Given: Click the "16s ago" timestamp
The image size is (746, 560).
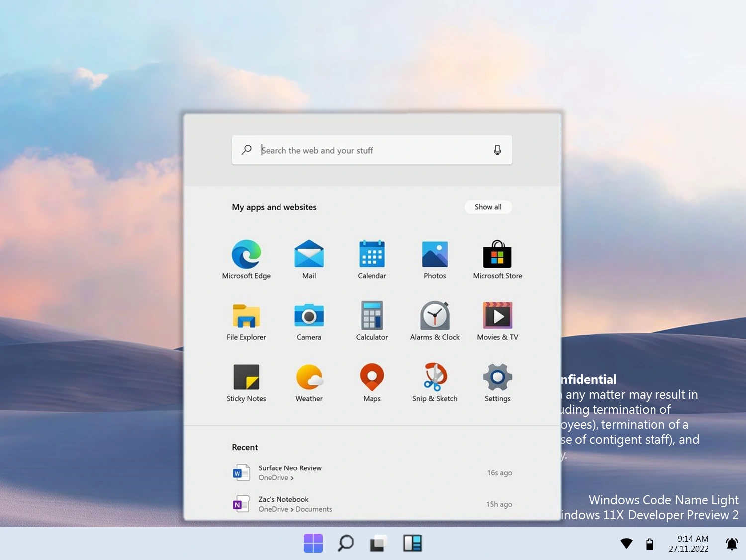Looking at the screenshot, I should (499, 473).
